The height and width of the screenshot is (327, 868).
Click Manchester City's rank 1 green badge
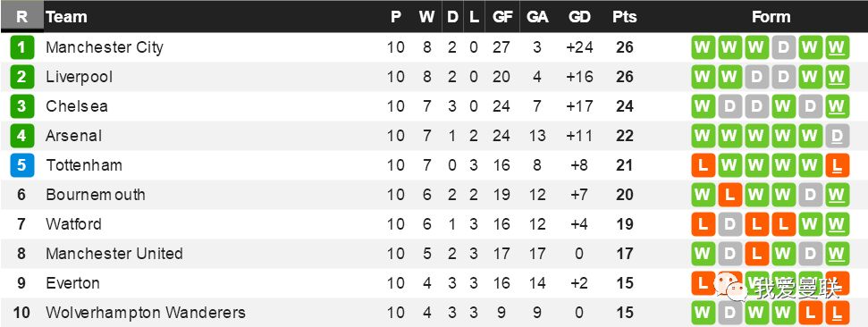[21, 47]
